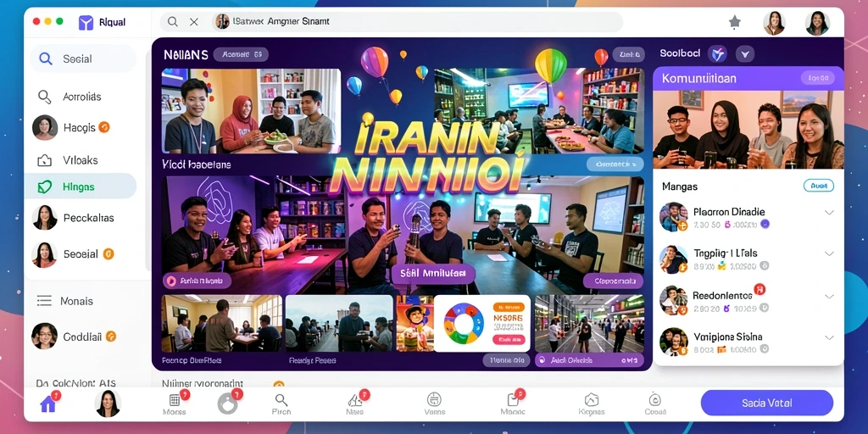The width and height of the screenshot is (868, 434).
Task: Open the Aorrolids sidebar item
Action: click(x=81, y=97)
